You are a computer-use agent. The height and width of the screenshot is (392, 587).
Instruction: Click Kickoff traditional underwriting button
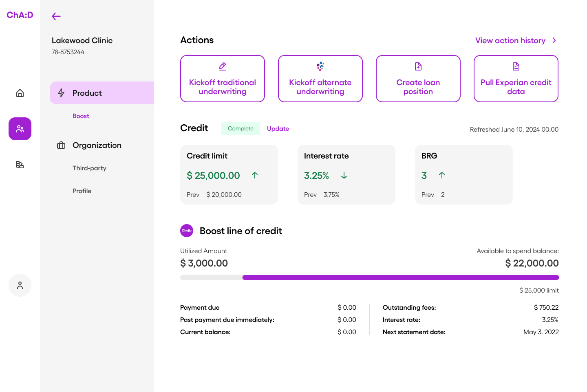[223, 79]
